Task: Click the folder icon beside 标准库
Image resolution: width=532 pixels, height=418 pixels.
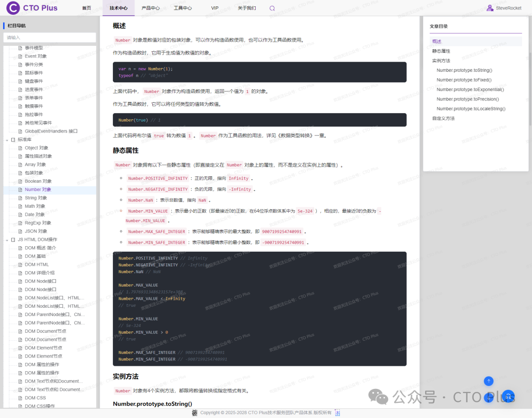Action: (13, 140)
